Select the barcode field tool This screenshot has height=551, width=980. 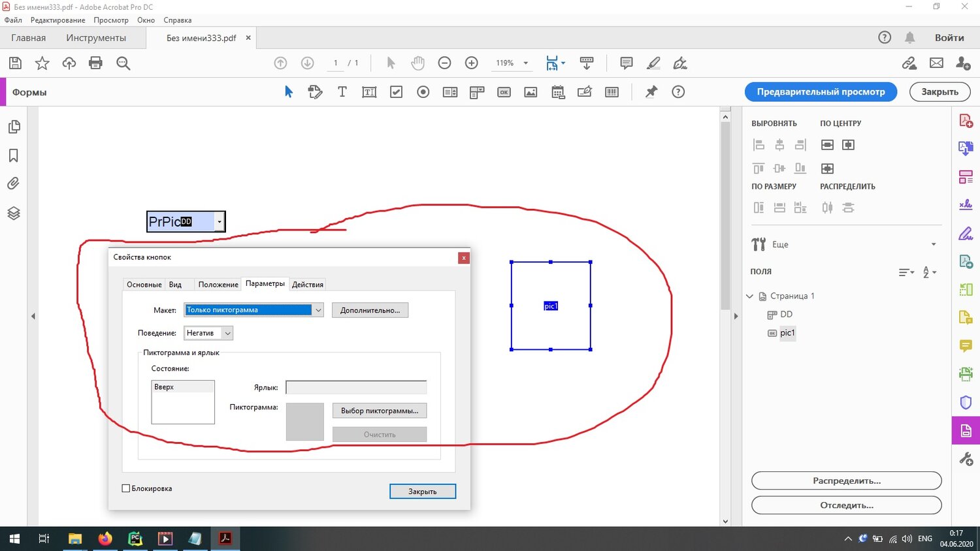pyautogui.click(x=612, y=92)
